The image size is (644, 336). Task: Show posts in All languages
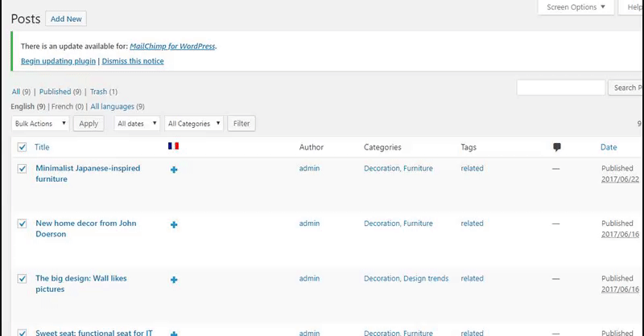click(x=112, y=106)
